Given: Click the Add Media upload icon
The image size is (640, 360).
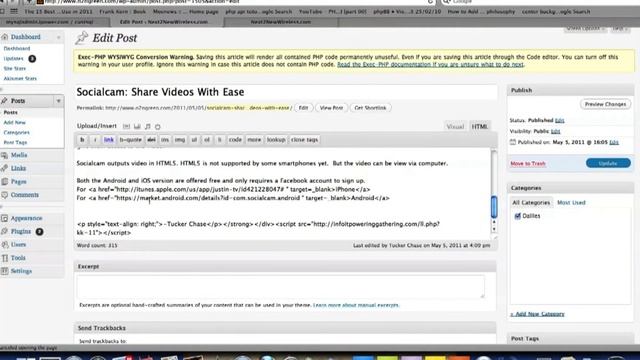Looking at the screenshot, I should 158,127.
